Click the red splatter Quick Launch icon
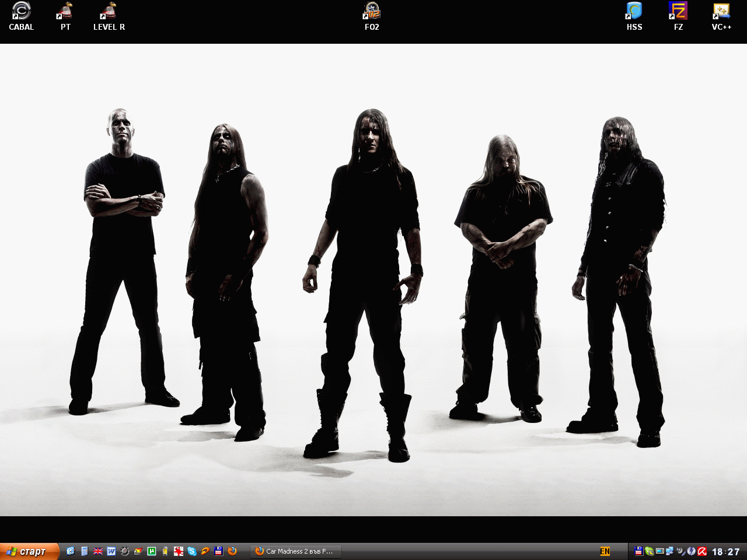The height and width of the screenshot is (560, 747). point(179,551)
